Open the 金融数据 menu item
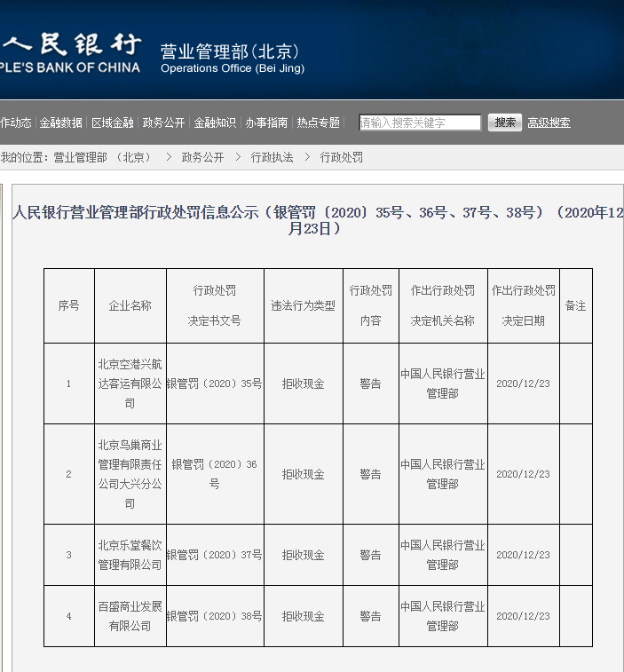This screenshot has width=624, height=672. [61, 123]
